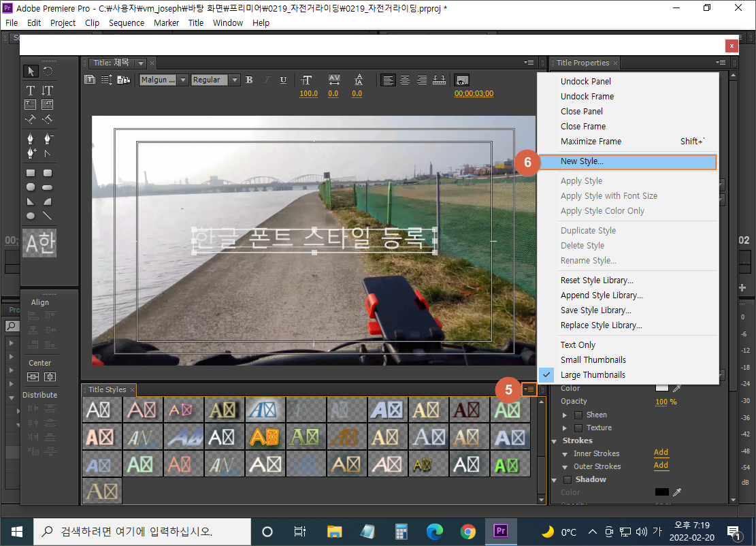This screenshot has height=546, width=756.
Task: Select the Delete Anchor Point tool
Action: tap(47, 139)
